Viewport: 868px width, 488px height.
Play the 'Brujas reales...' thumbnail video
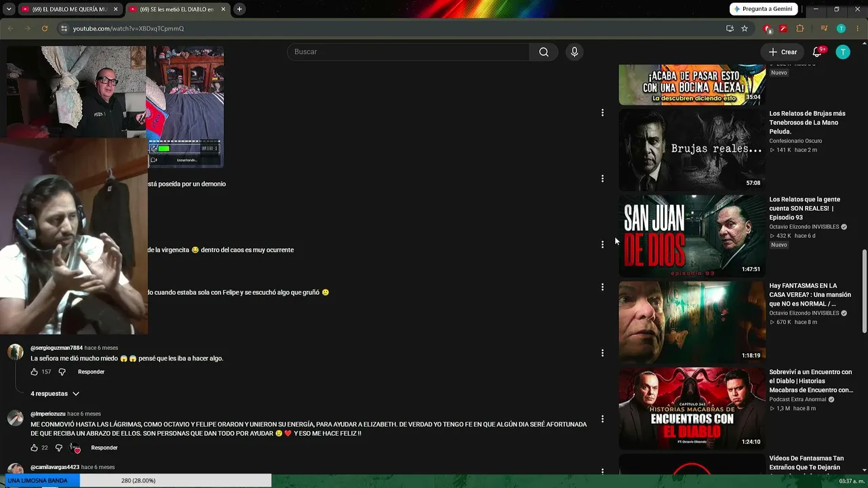692,150
